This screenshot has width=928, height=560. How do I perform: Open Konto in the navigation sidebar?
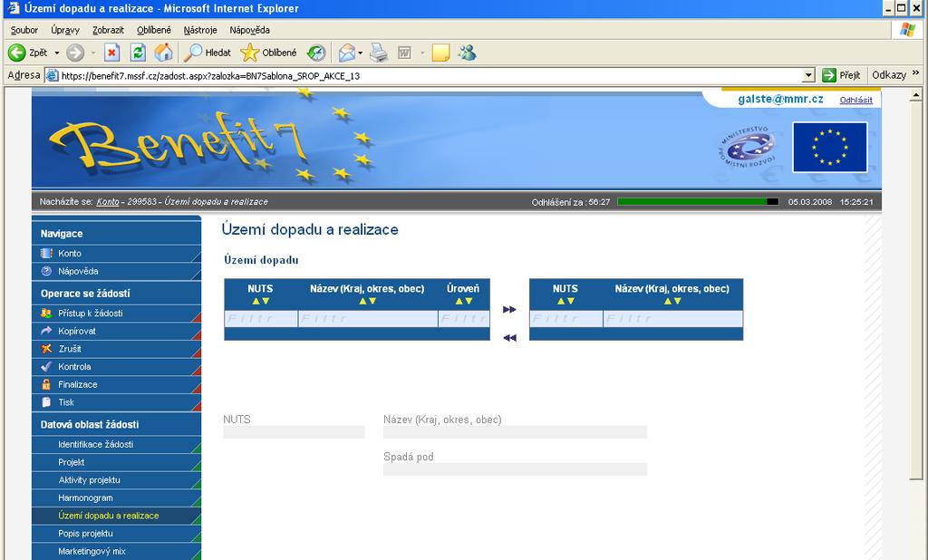click(117, 254)
